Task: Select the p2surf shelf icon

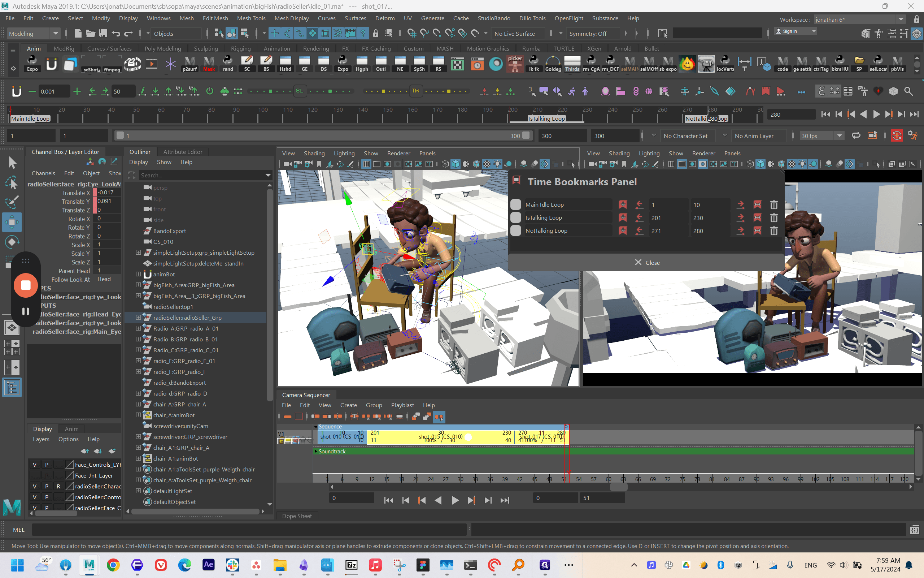Action: pyautogui.click(x=190, y=64)
